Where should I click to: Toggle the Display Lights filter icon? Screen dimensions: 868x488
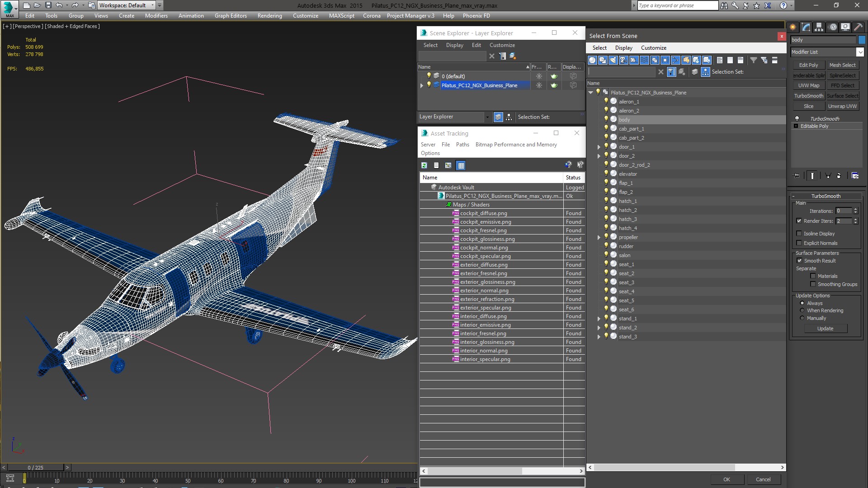pyautogui.click(x=613, y=60)
